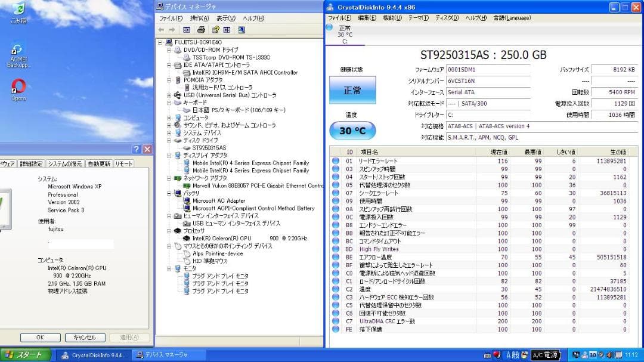Click the CrystalDiskInfo 30 temperature tray icon
The height and width of the screenshot is (362, 644).
tap(593, 355)
